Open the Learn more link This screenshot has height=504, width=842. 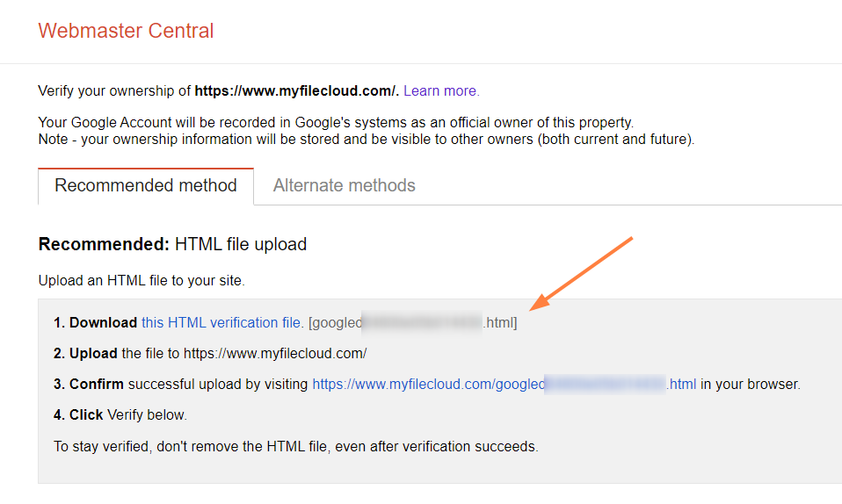tap(441, 90)
